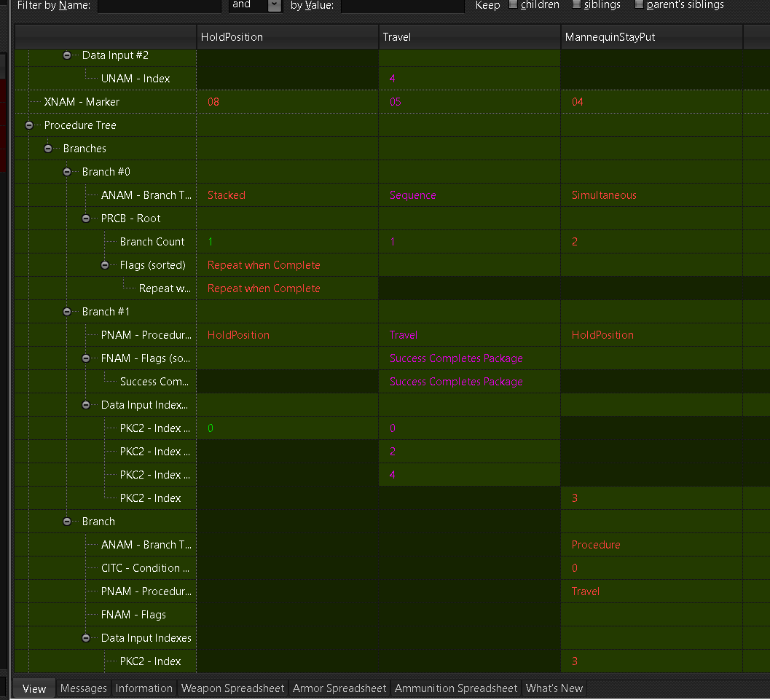
Task: Toggle the Keep siblings checkbox
Action: [576, 4]
